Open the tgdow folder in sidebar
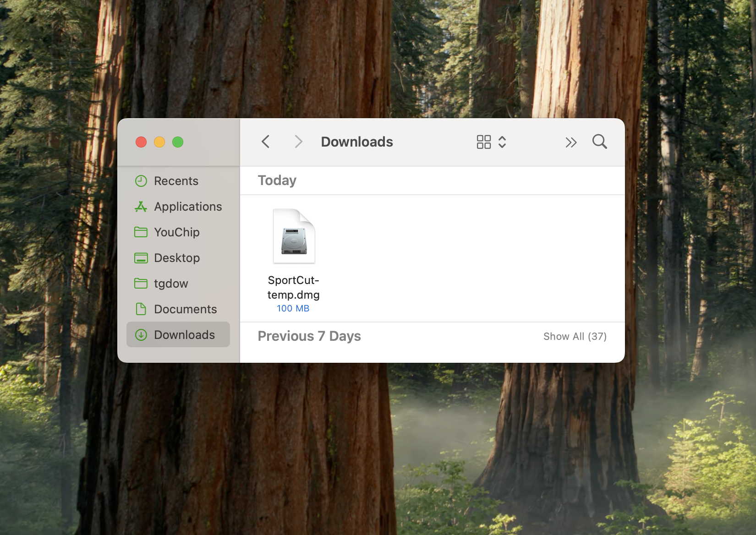The image size is (756, 535). 178,284
